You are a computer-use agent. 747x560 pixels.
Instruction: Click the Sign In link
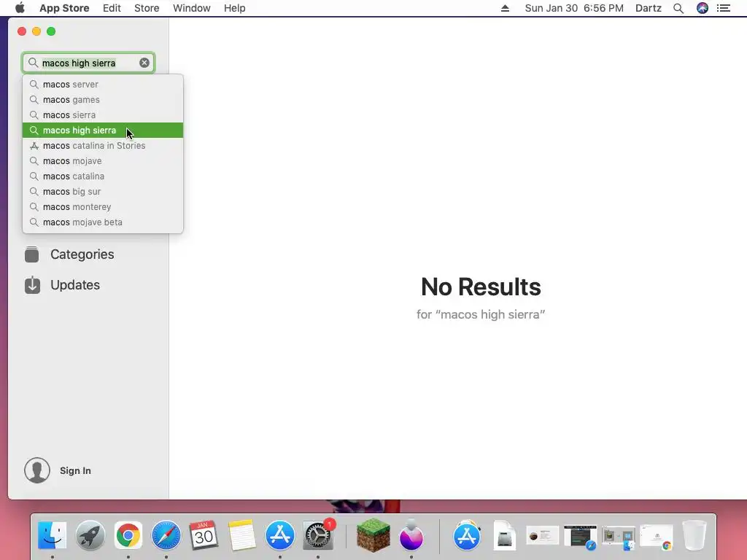pos(75,470)
